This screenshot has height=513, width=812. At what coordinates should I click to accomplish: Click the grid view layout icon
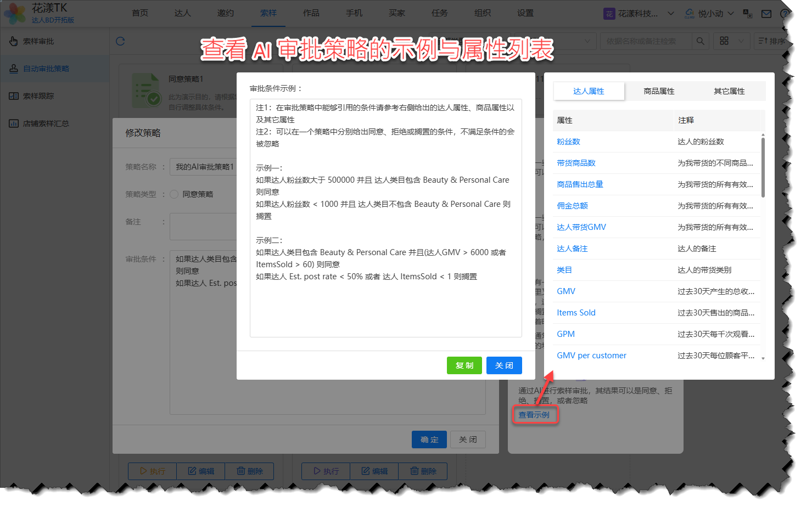click(724, 41)
